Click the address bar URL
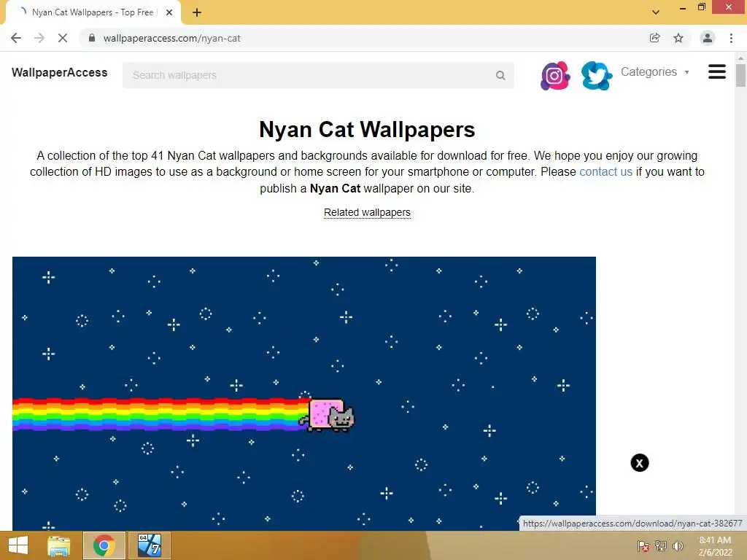 172,38
